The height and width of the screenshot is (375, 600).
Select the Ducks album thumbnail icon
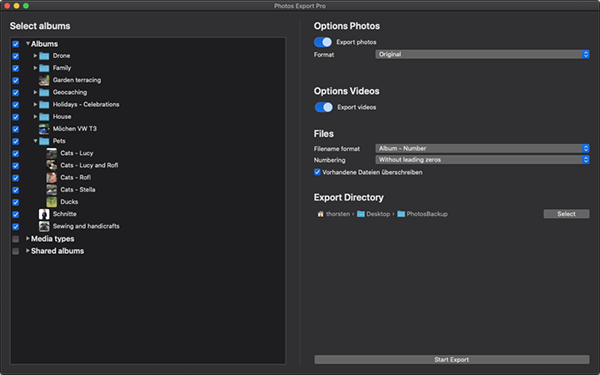pos(52,202)
